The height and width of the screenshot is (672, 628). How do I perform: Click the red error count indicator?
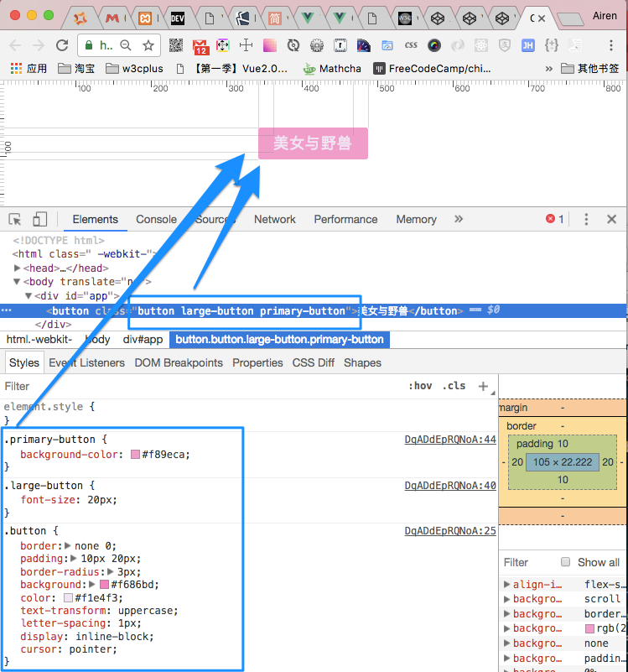(555, 220)
